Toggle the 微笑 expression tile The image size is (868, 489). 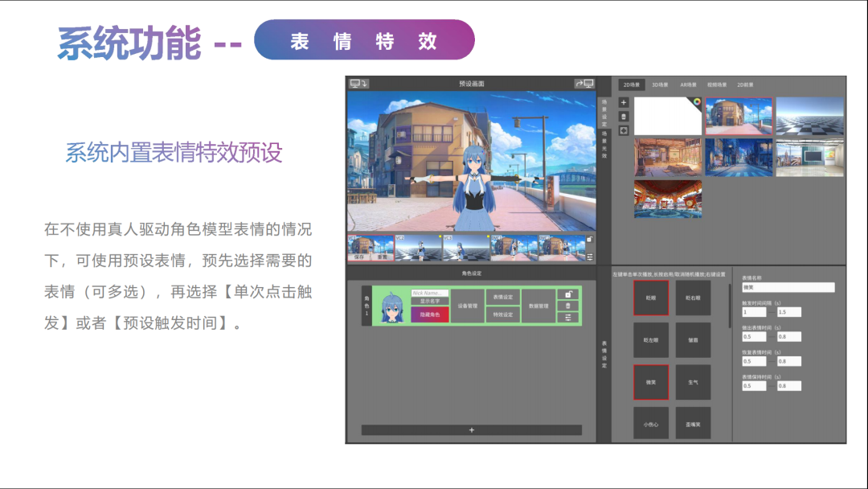pyautogui.click(x=651, y=382)
